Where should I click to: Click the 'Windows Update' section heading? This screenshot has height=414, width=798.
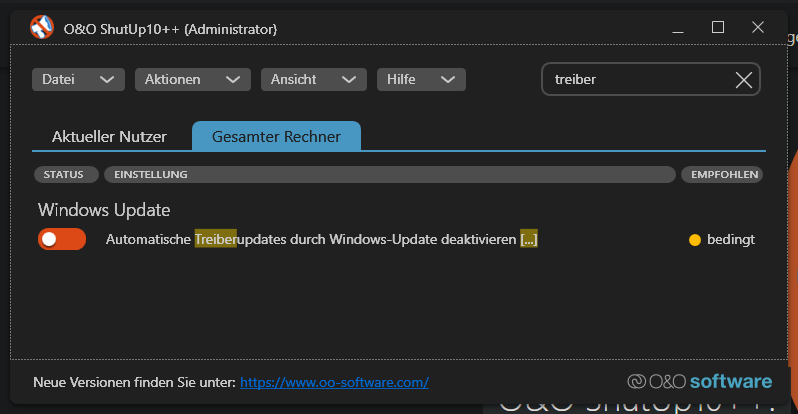pyautogui.click(x=104, y=210)
